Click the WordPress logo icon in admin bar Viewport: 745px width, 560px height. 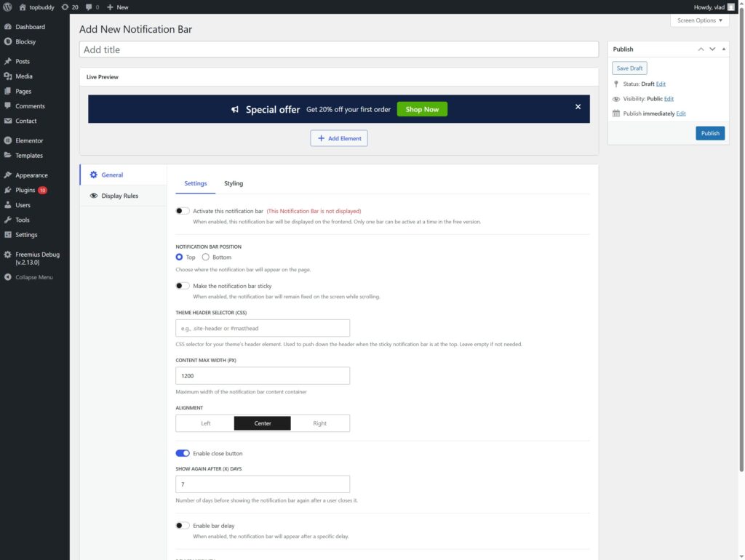point(7,7)
